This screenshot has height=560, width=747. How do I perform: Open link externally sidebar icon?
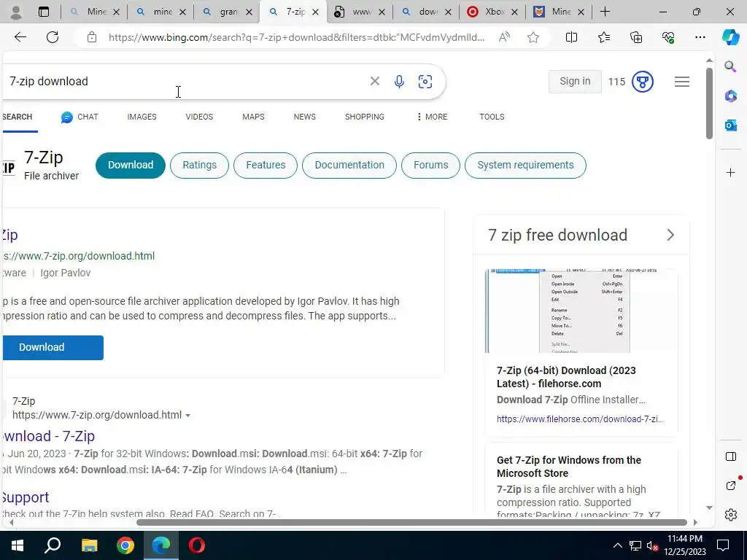coord(731,485)
